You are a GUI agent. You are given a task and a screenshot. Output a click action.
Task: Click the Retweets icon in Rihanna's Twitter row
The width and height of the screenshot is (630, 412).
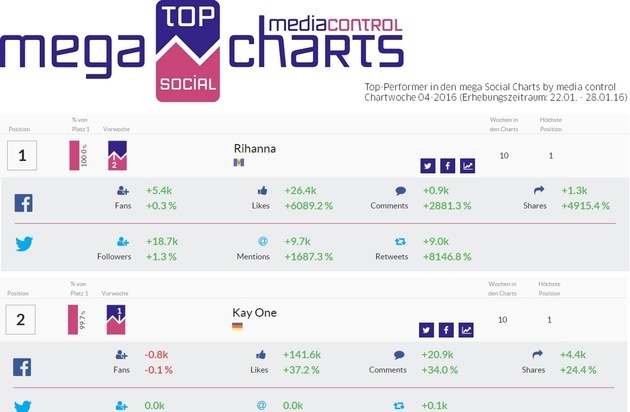point(401,242)
